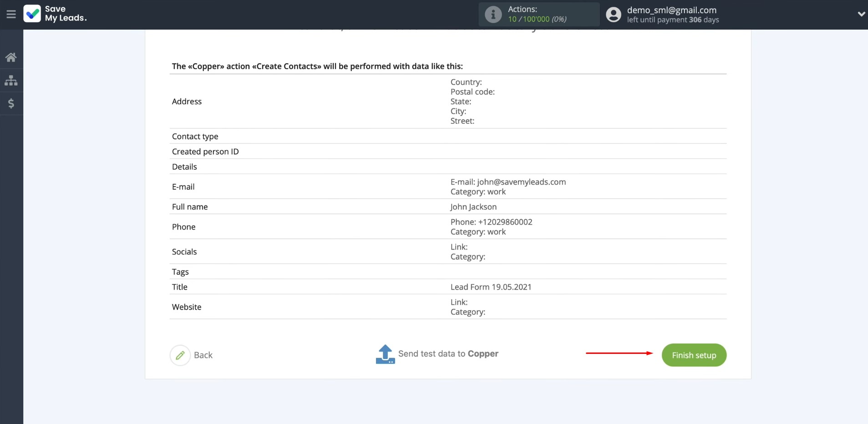Viewport: 868px width, 424px height.
Task: Click the Postal code field text
Action: coord(472,92)
